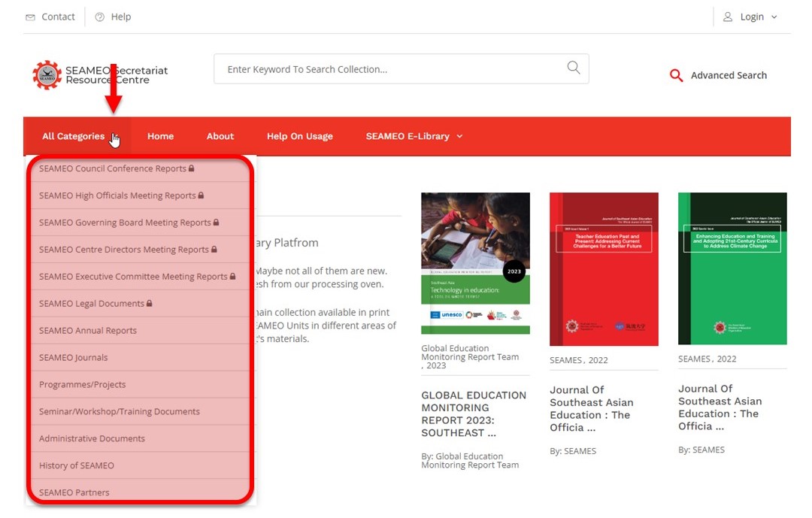
Task: Click the Login text
Action: [752, 17]
